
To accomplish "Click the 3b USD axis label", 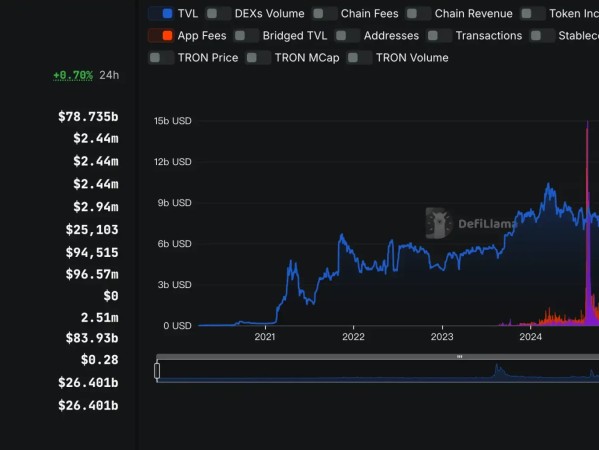I will tap(175, 285).
